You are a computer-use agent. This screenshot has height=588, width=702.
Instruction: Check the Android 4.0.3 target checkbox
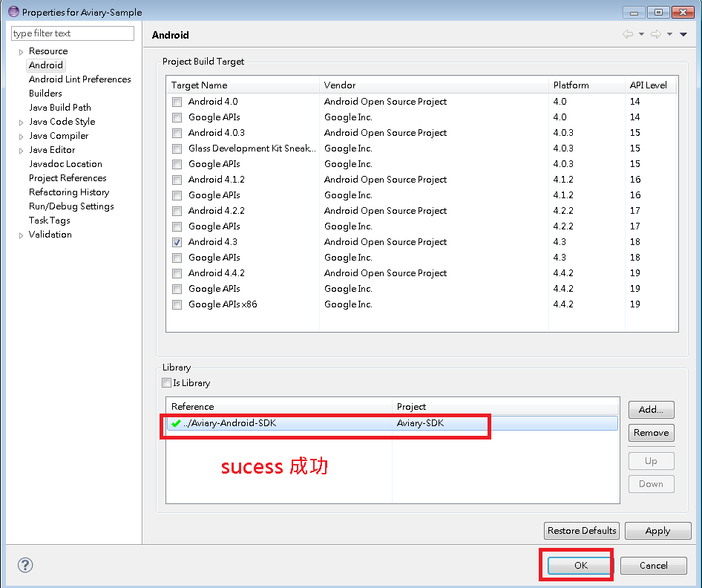coord(177,133)
